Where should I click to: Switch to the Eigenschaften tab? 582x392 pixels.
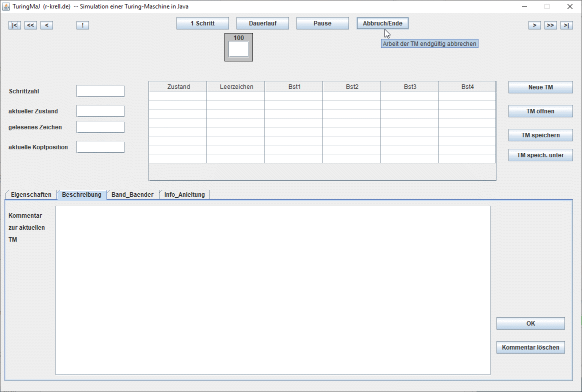pos(31,195)
